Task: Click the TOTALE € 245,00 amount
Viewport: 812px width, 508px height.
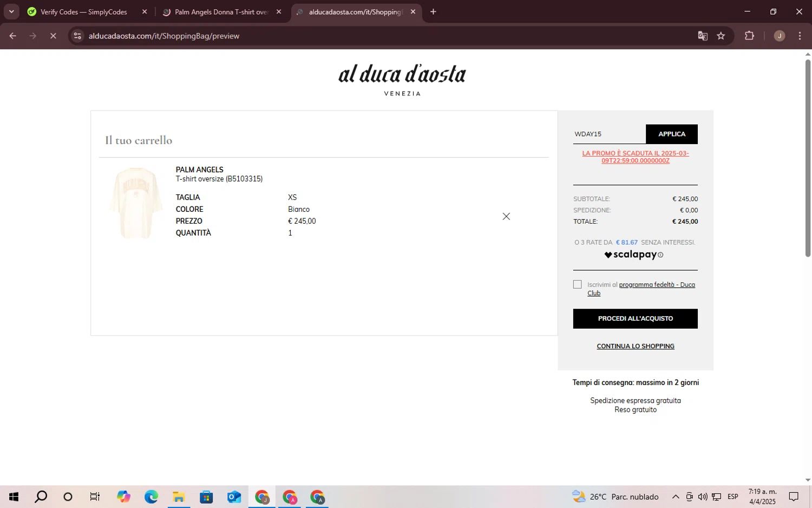Action: click(x=685, y=222)
